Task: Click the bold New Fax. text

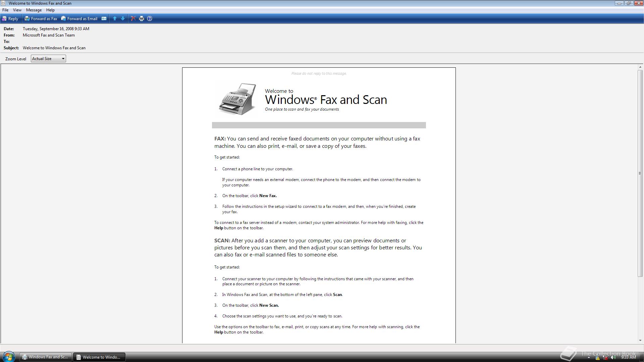Action: coord(268,196)
